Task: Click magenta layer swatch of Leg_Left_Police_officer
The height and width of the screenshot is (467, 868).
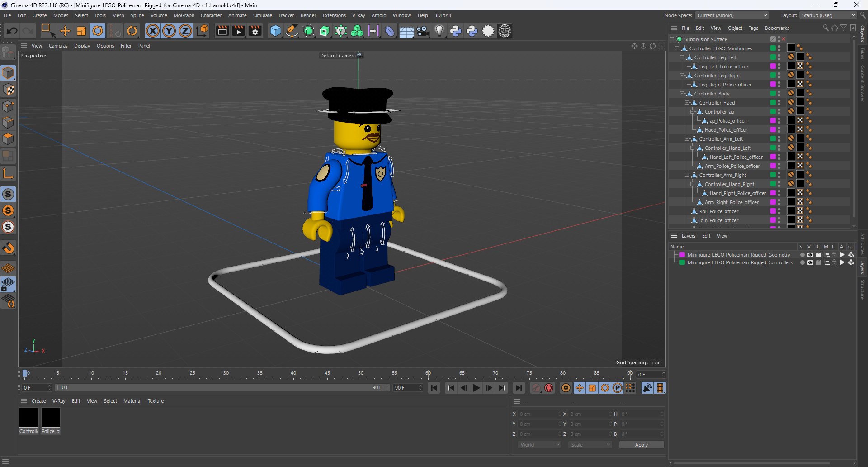Action: point(773,67)
